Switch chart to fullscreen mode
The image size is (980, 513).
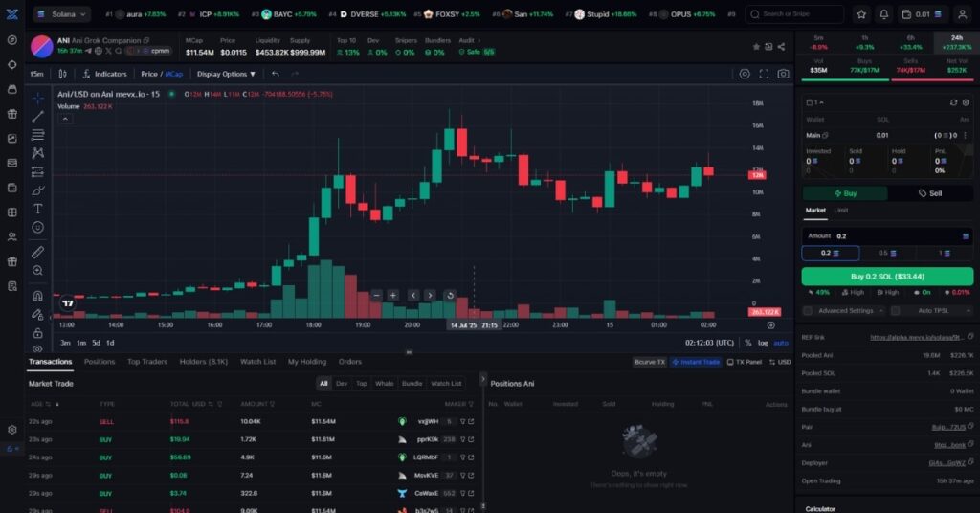(x=764, y=74)
